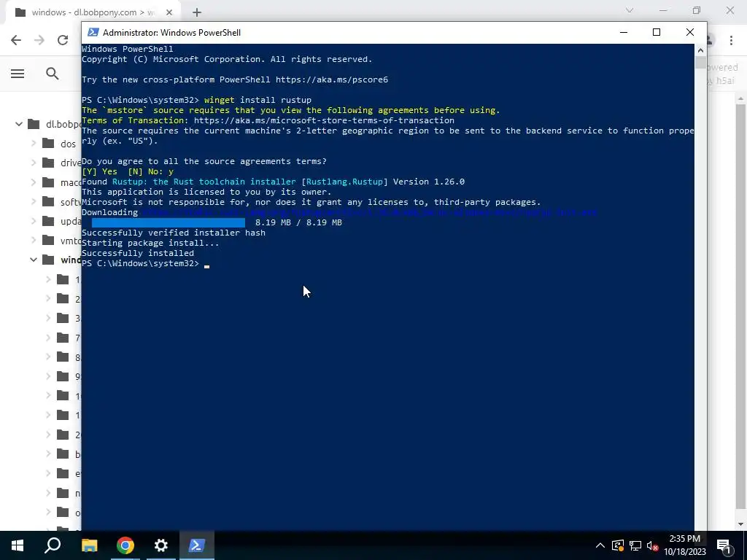Screen dimensions: 747x560
Task: Click the "[Y] Yes [N] No: y" prompt line
Action: click(128, 171)
